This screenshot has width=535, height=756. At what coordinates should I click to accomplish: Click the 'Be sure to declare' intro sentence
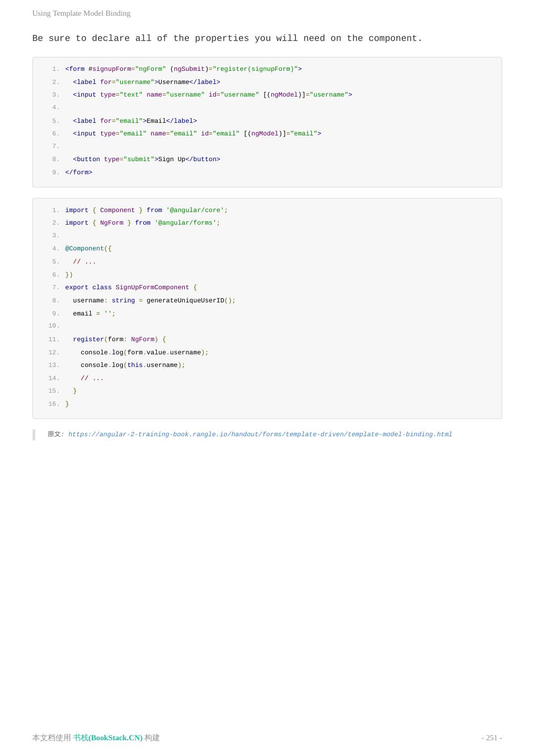(x=227, y=38)
